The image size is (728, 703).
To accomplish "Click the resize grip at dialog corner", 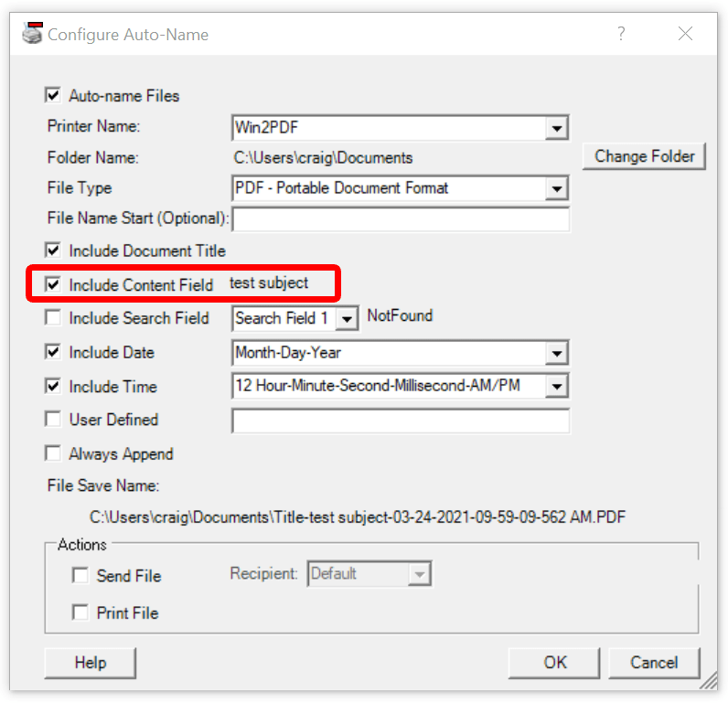I will tap(709, 681).
